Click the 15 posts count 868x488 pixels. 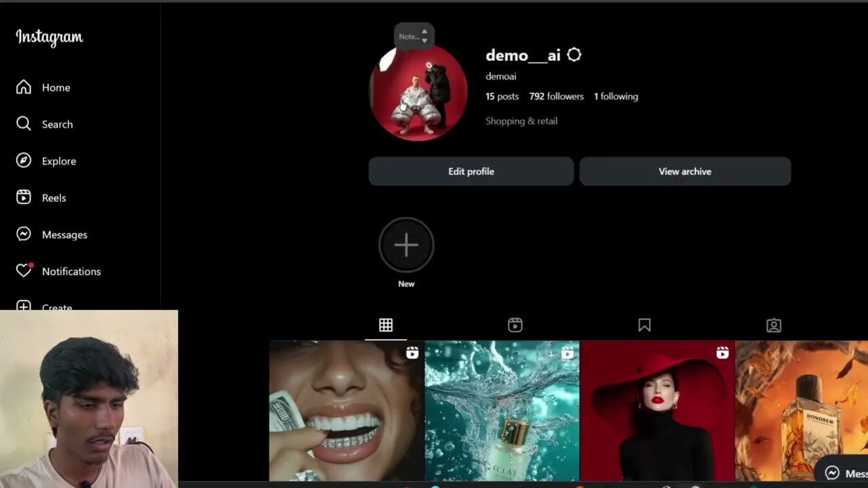502,96
